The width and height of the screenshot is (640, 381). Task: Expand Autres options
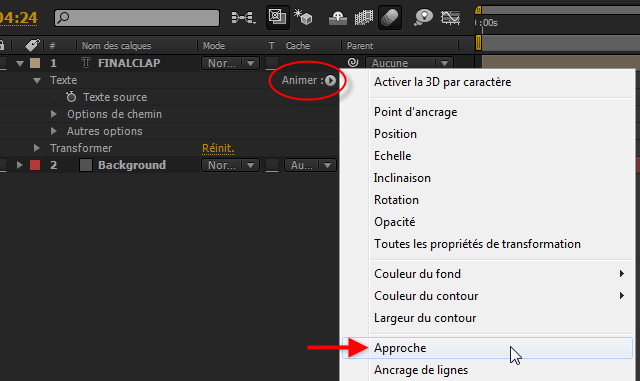point(53,131)
